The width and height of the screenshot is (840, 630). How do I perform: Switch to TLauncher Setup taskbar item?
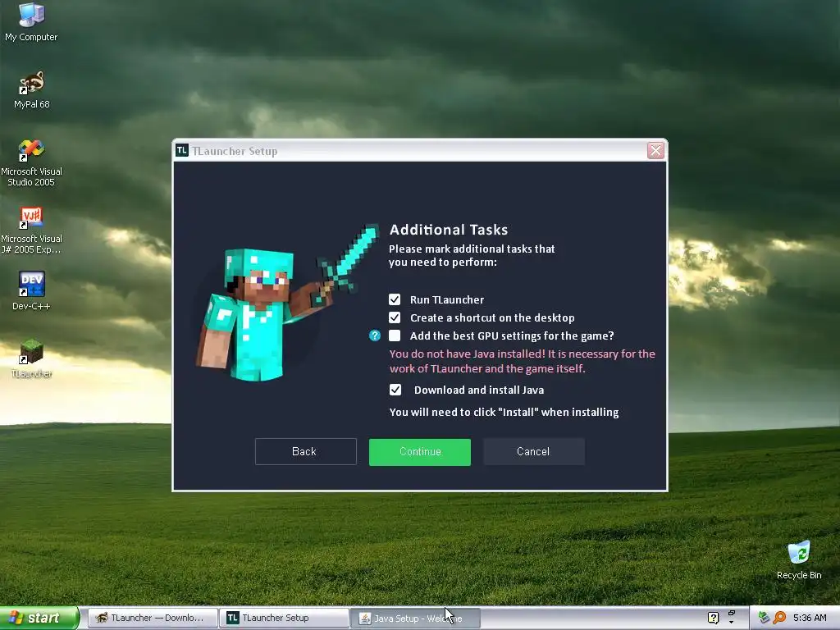pyautogui.click(x=284, y=619)
